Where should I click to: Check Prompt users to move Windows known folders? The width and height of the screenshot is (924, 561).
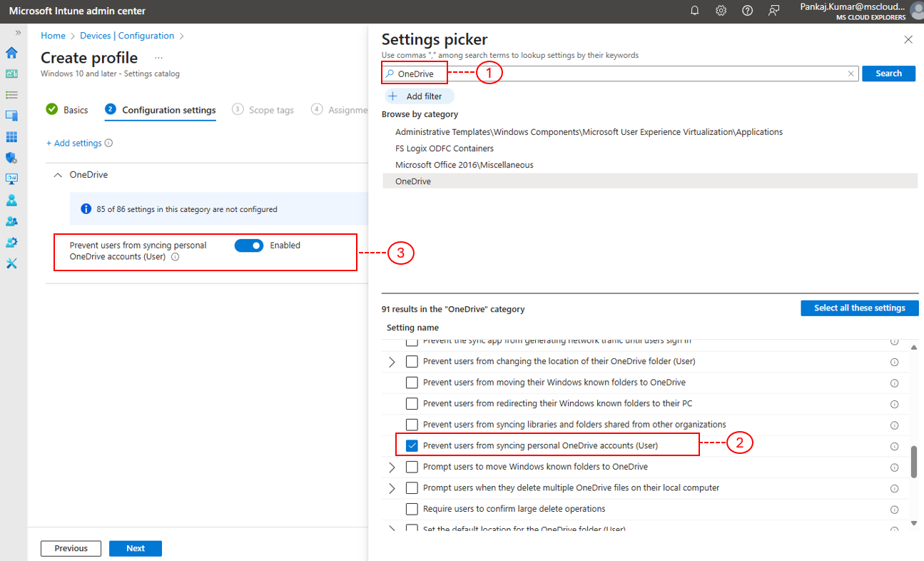(412, 467)
